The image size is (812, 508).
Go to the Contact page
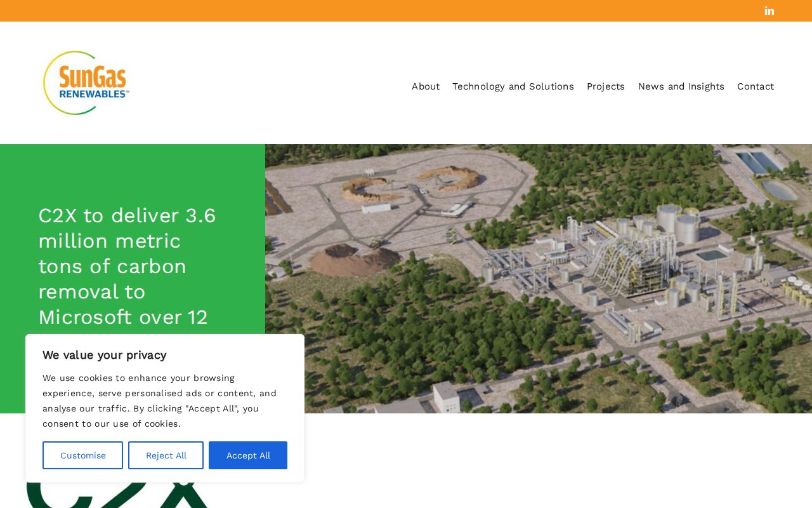755,86
